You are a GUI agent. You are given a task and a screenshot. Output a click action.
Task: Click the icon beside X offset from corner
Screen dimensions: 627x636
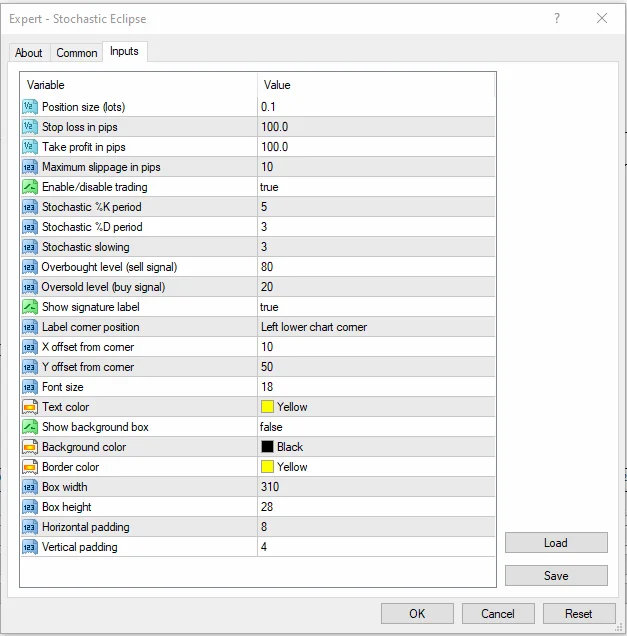pyautogui.click(x=30, y=347)
